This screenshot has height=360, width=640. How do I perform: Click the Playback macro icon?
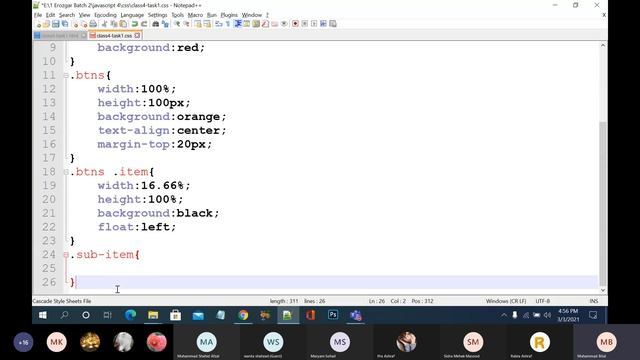[314, 24]
